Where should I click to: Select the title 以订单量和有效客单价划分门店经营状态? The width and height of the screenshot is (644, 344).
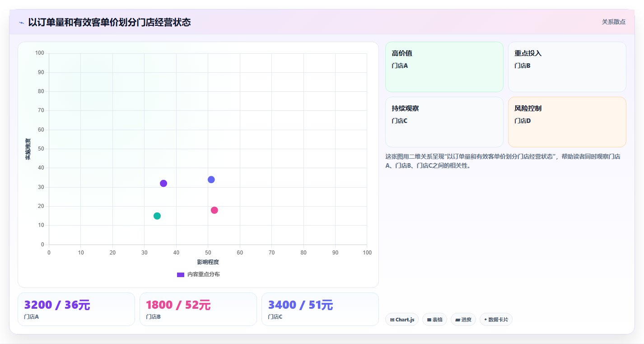(109, 22)
